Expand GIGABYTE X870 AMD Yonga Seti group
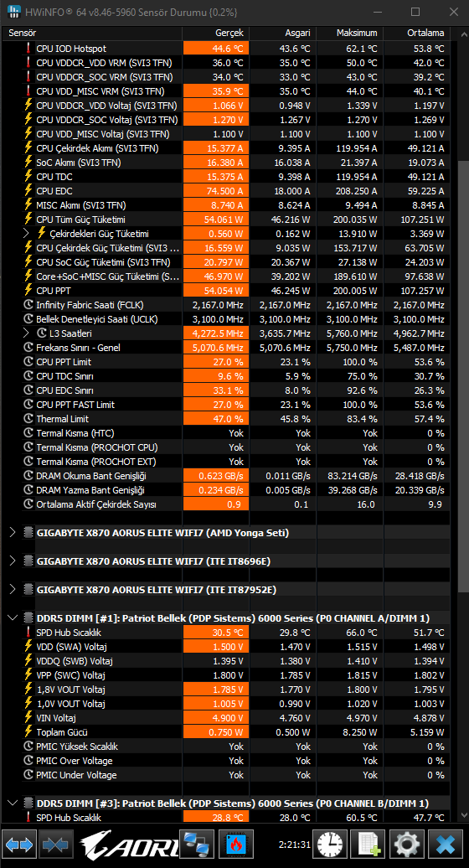The image size is (469, 868). tap(13, 533)
